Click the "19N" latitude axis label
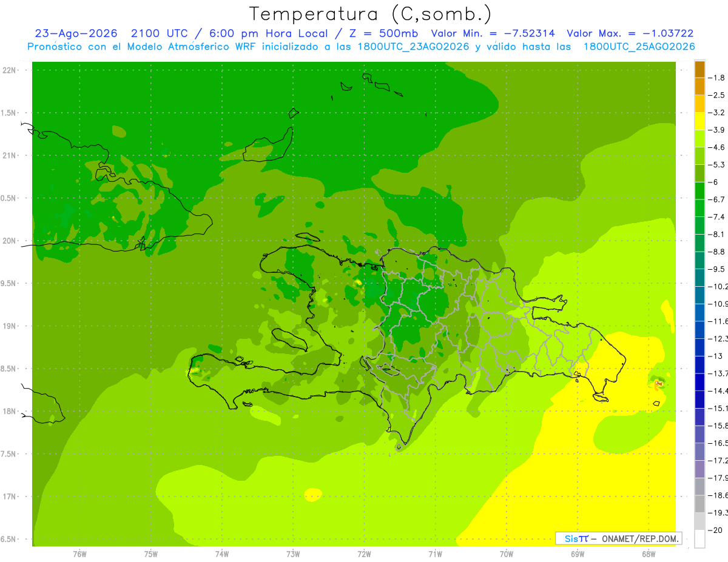Screen dimensions: 728x562 [x=9, y=326]
